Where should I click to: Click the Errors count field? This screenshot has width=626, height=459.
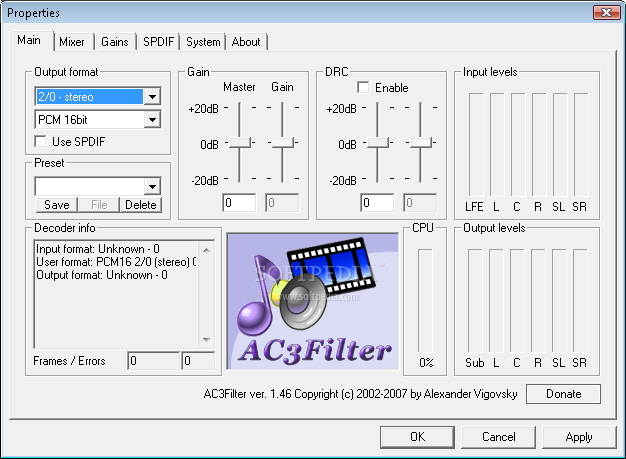pos(198,361)
